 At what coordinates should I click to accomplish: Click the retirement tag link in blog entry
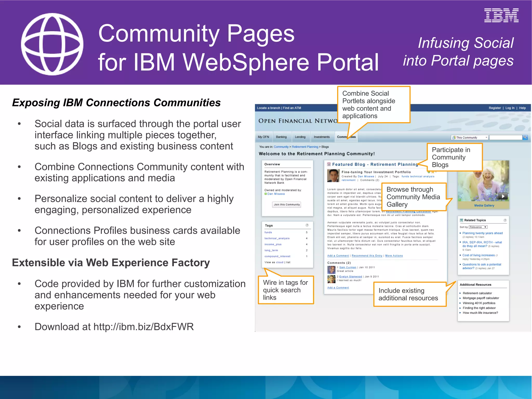coord(348,180)
